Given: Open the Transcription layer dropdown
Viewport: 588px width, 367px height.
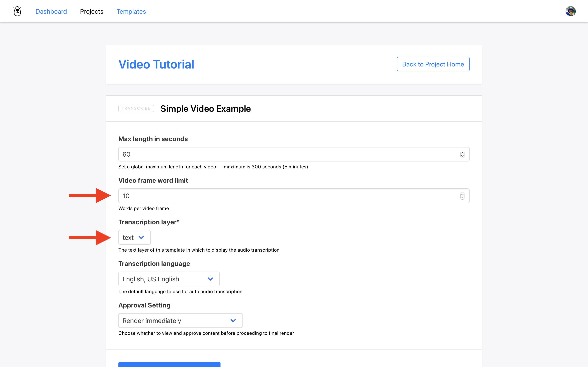Looking at the screenshot, I should (x=134, y=237).
